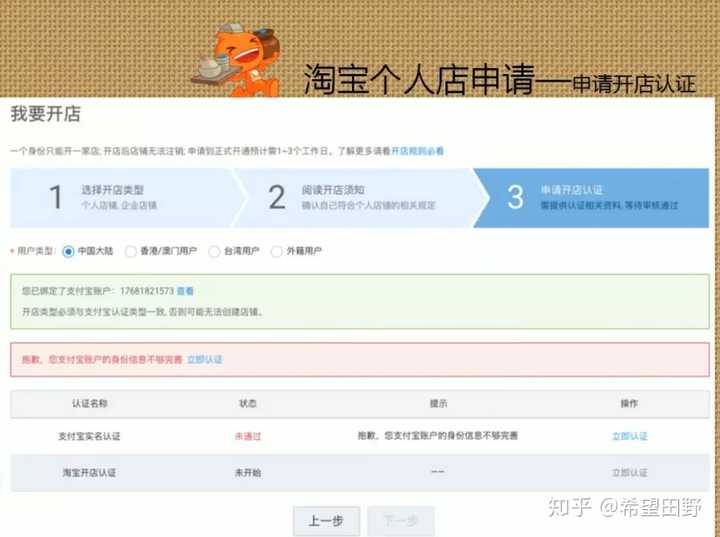Click the 操作 column header
The image size is (720, 537).
click(629, 403)
